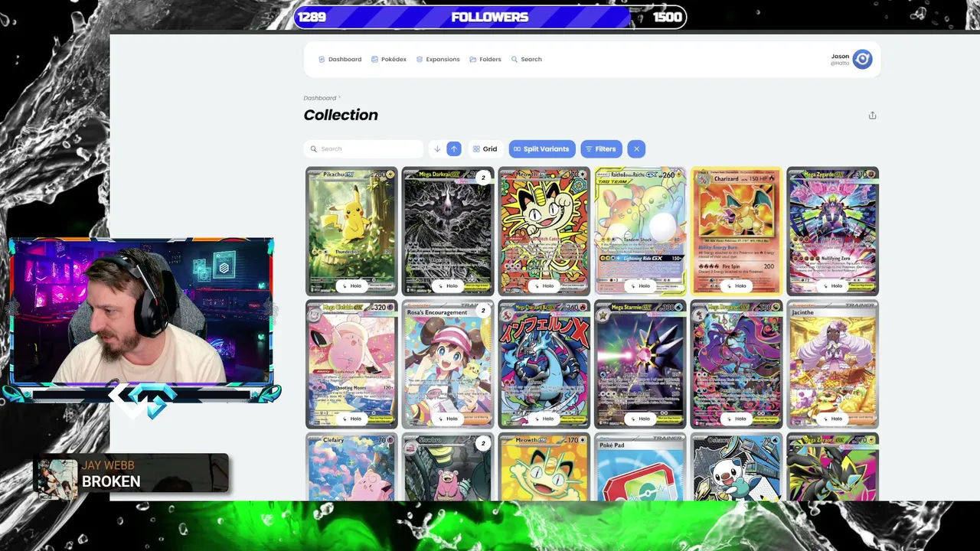980x551 pixels.
Task: Open the Raichu & Alolan Raichu GX card
Action: (640, 231)
